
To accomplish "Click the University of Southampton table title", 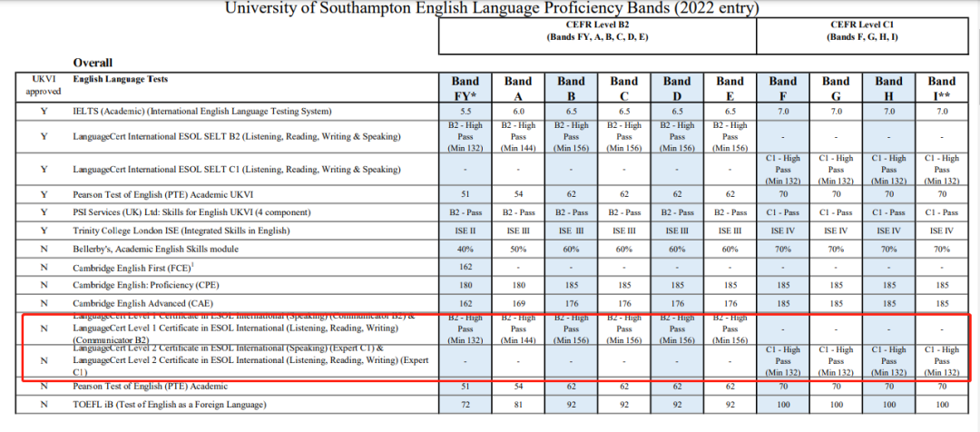I will tap(491, 9).
